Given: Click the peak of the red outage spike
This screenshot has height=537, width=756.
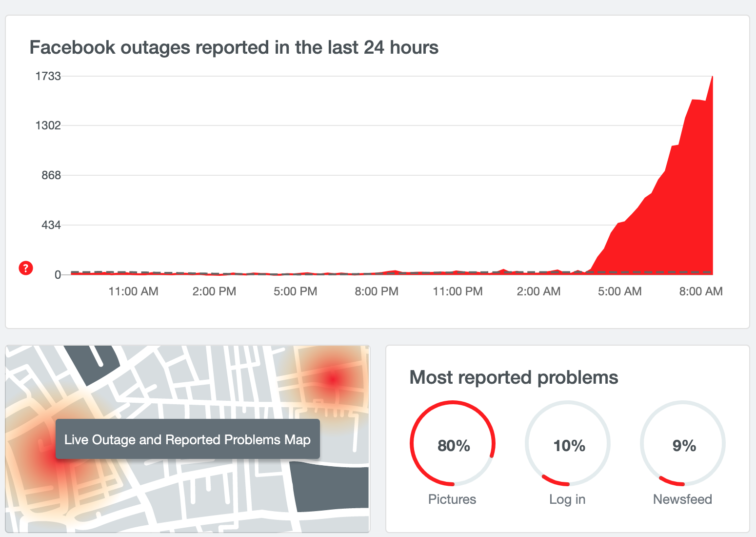Looking at the screenshot, I should [712, 78].
